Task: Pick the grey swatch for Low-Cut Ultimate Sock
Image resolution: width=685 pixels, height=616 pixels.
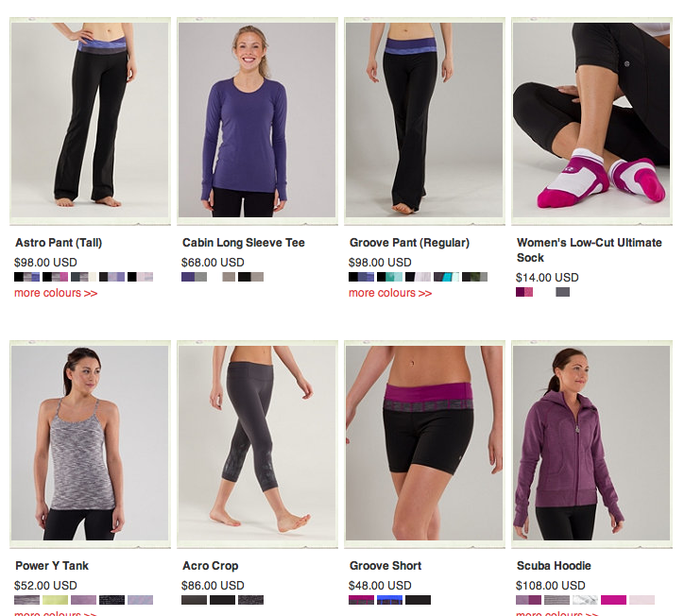Action: coord(563,292)
